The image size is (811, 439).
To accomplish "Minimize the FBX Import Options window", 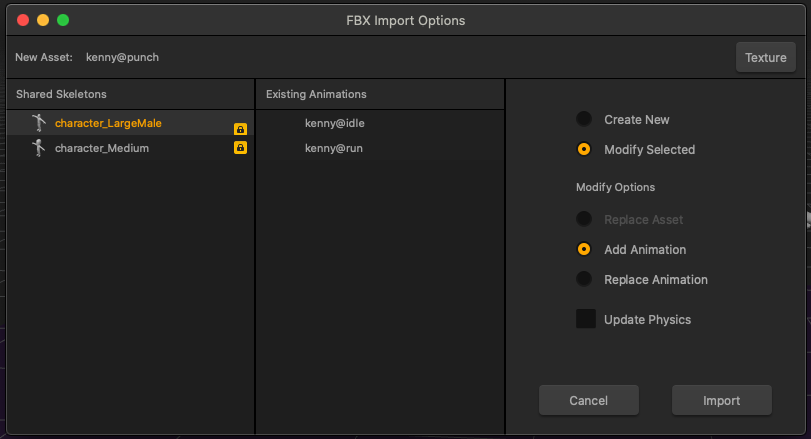I will click(43, 20).
